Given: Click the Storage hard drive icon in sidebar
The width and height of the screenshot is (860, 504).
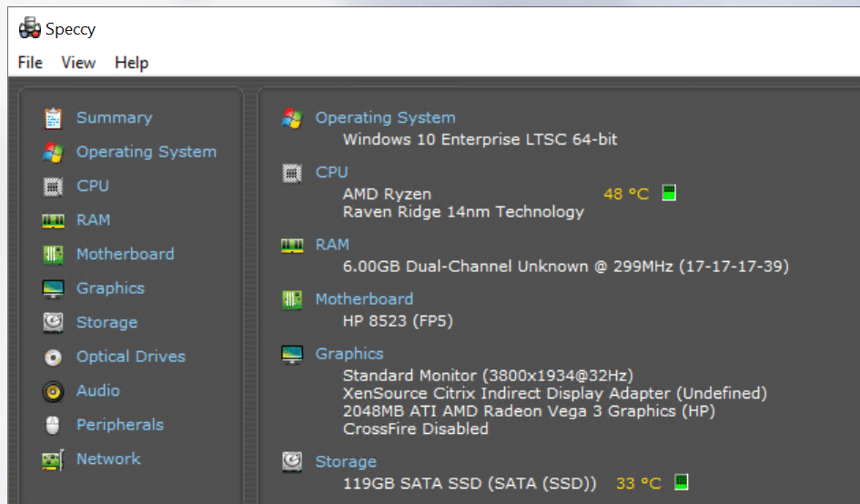Looking at the screenshot, I should [x=53, y=322].
